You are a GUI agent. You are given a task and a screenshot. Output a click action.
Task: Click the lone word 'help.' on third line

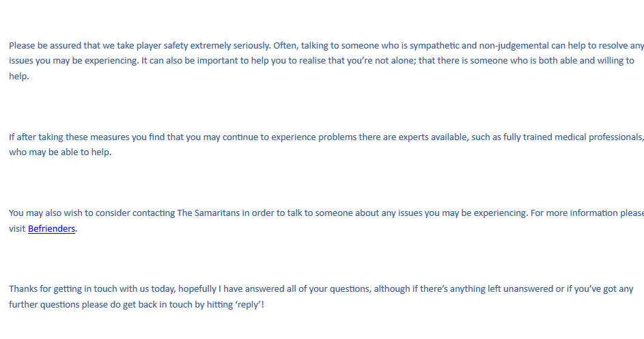point(18,77)
